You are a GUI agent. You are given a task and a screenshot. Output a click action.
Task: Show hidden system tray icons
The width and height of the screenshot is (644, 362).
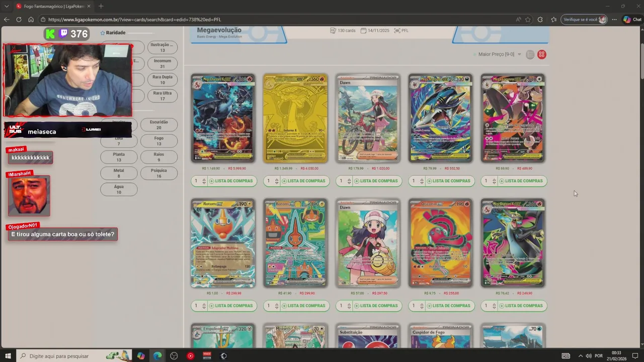pyautogui.click(x=580, y=356)
